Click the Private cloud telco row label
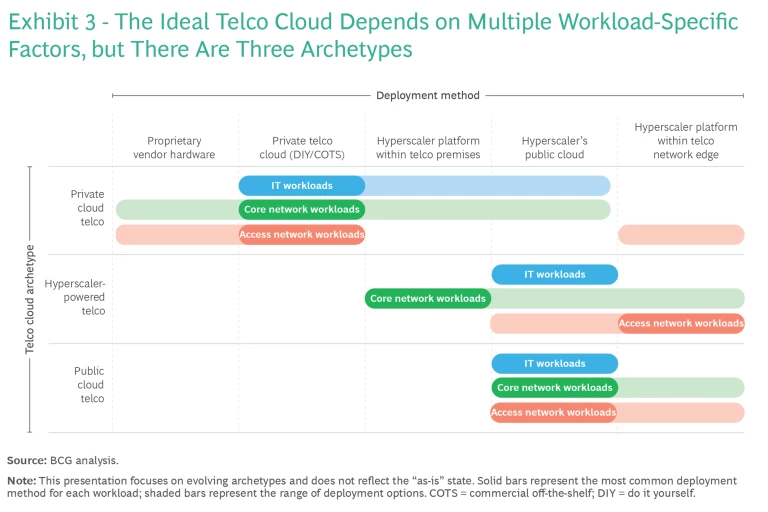Viewport: 768px width, 512px height. click(87, 208)
